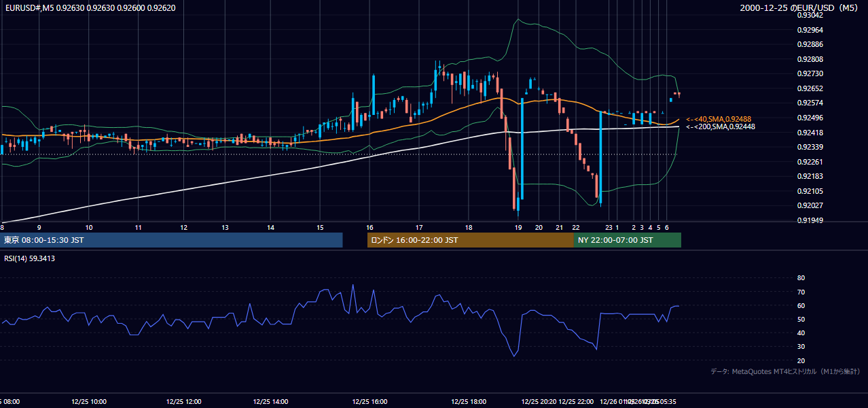Image resolution: width=868 pixels, height=408 pixels.
Task: Select the 2000-12-25 EUR/USD (M5) chart title
Action: tap(799, 8)
